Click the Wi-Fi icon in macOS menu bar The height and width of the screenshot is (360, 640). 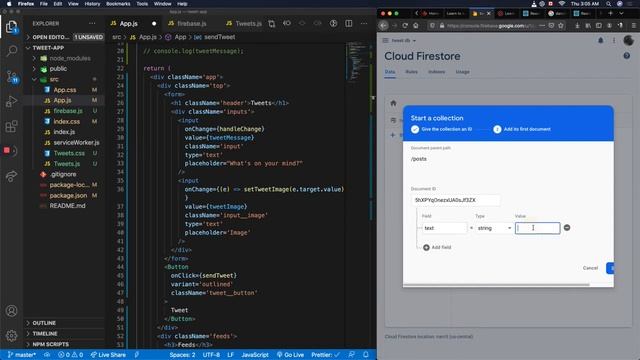562,4
